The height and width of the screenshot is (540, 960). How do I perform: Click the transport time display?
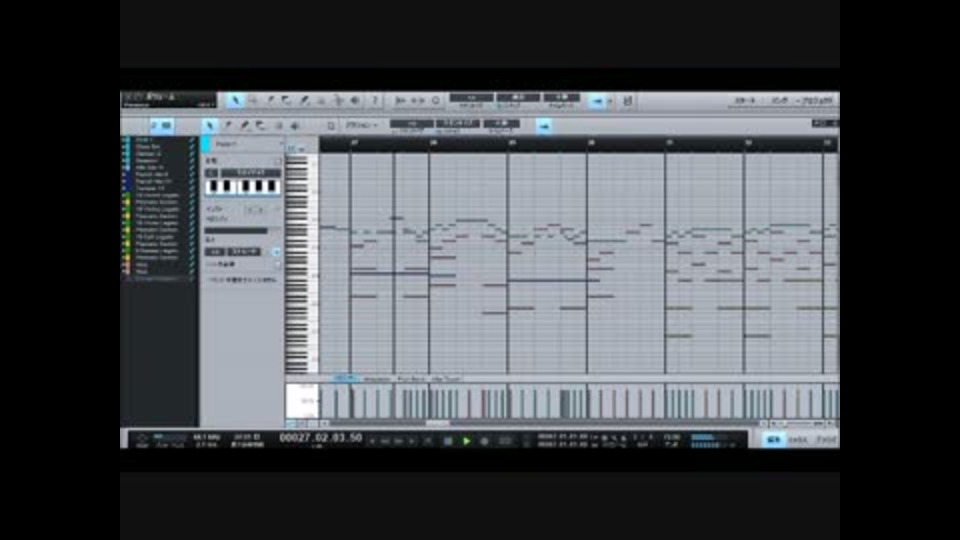(321, 438)
